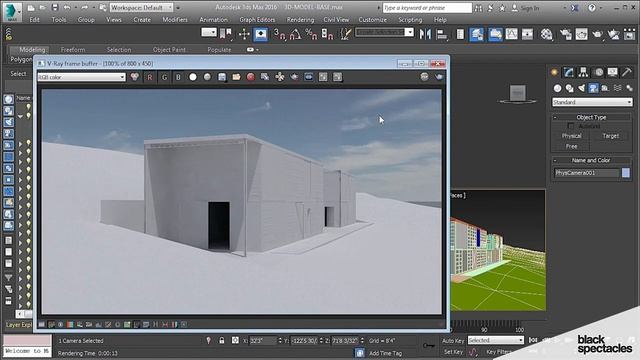This screenshot has width=640, height=360.
Task: Toggle the Spinner Snap icon
Action: pyautogui.click(x=327, y=34)
